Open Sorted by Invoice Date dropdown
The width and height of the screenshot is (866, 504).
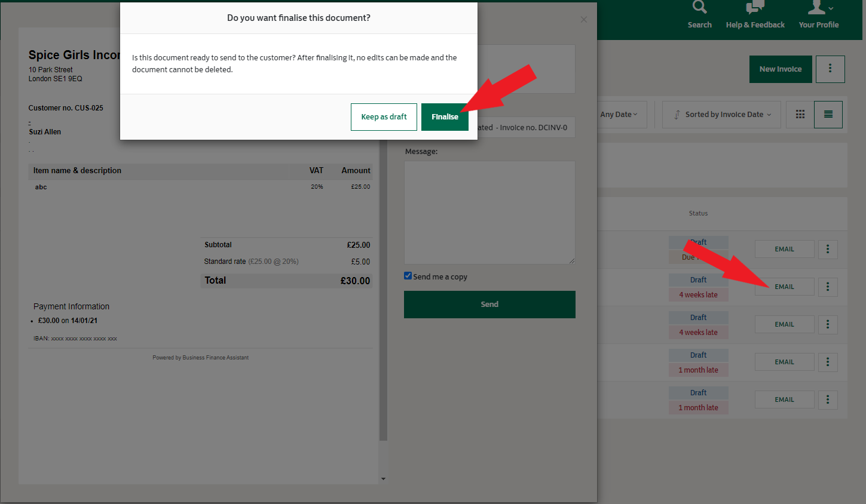(722, 115)
